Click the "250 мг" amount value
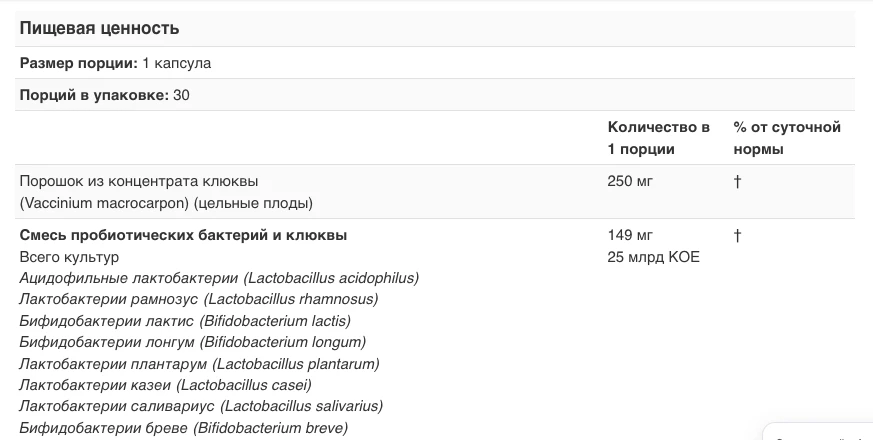 [x=630, y=181]
